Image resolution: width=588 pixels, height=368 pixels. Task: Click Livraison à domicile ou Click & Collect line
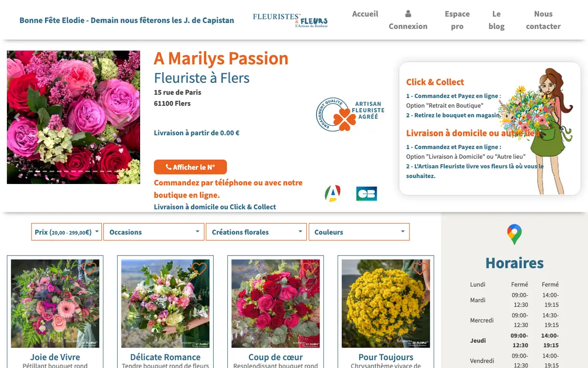click(x=215, y=207)
